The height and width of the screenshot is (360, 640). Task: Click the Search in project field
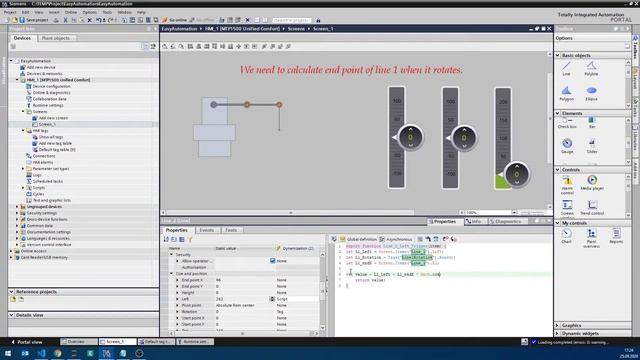click(291, 20)
